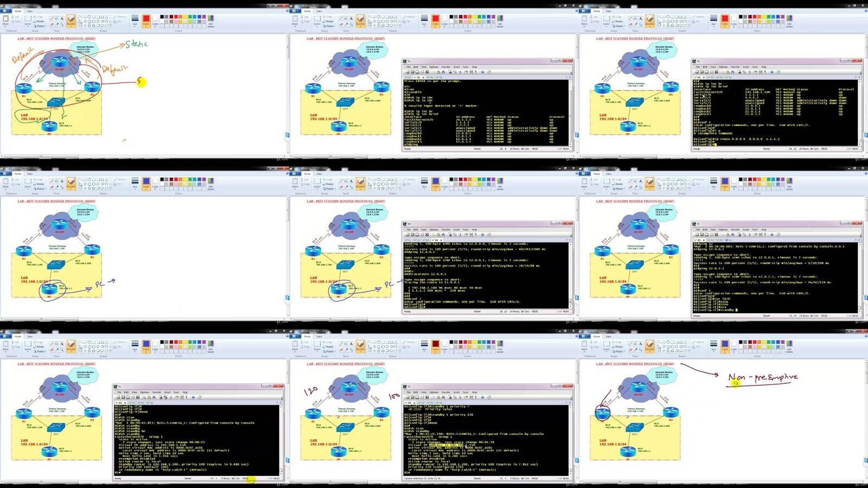
Task: Open Brushes dropdown in PC-arrow frame without terminal
Action: click(71, 188)
